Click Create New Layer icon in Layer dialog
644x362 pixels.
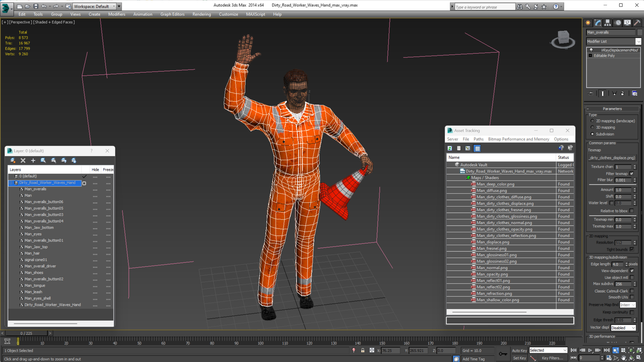tap(13, 160)
